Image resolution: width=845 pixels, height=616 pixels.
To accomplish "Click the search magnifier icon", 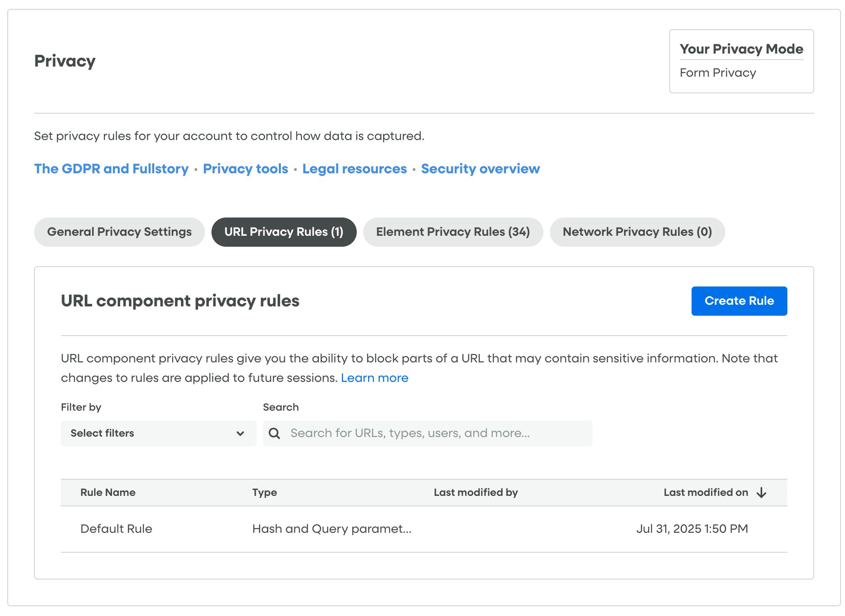I will pyautogui.click(x=274, y=433).
